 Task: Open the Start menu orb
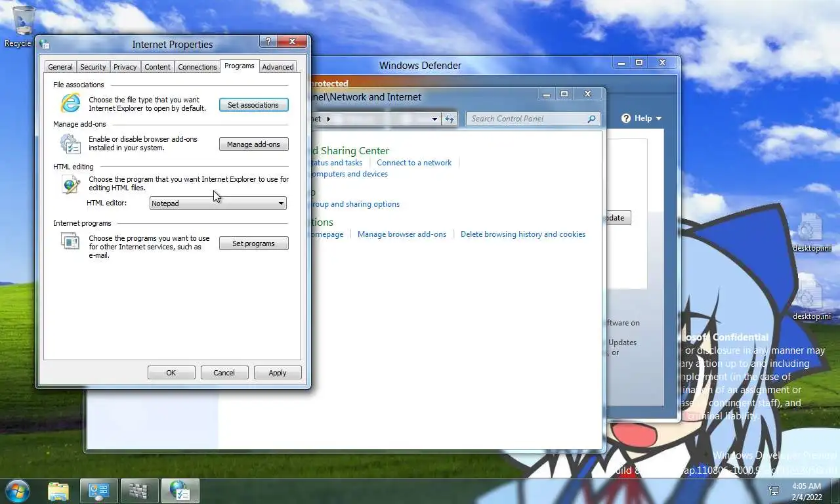pyautogui.click(x=17, y=490)
